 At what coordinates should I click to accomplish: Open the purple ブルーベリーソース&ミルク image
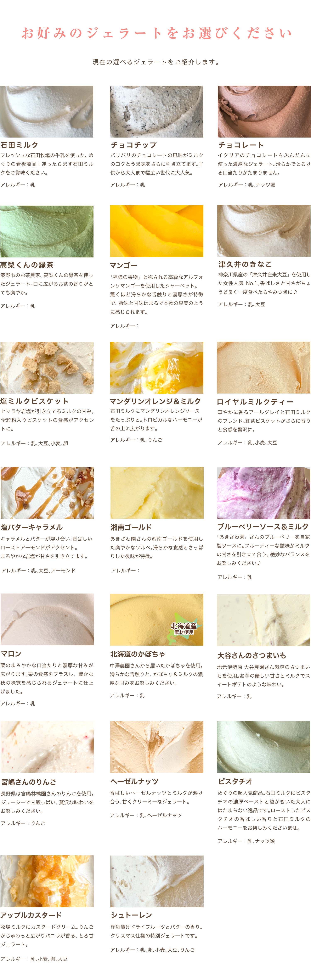(264, 493)
